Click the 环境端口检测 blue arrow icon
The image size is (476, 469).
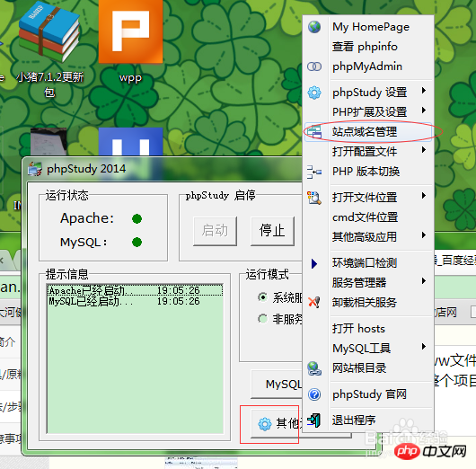pyautogui.click(x=314, y=263)
